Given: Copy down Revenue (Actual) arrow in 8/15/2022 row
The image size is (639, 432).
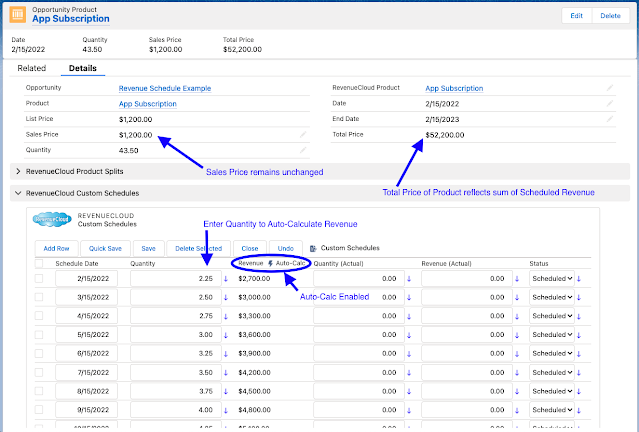Looking at the screenshot, I should [x=517, y=391].
